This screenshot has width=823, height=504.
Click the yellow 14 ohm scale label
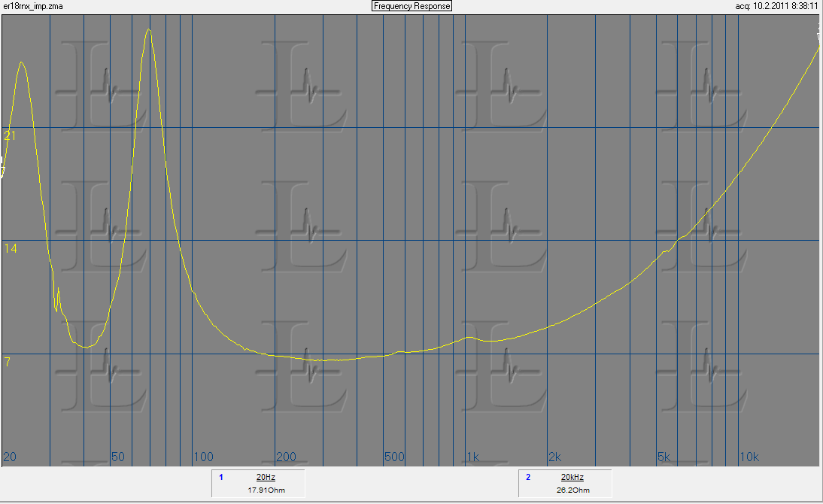[10, 249]
